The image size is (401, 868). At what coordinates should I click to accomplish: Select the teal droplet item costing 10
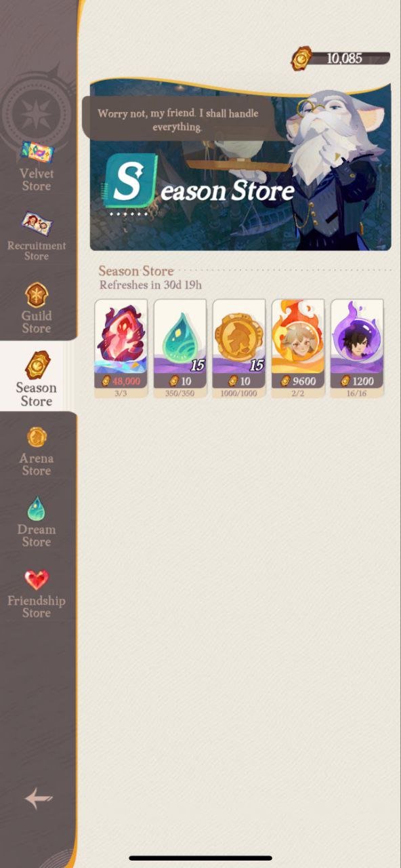coord(180,349)
